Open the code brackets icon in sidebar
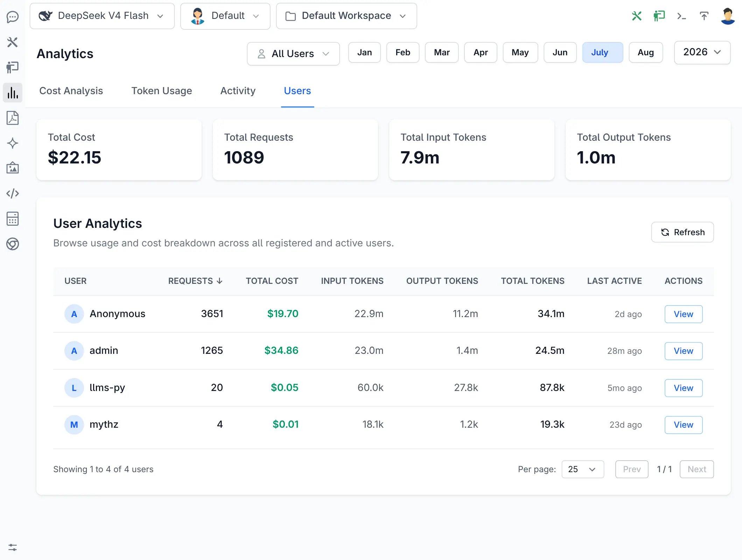Viewport: 742px width, 560px height. 13,194
